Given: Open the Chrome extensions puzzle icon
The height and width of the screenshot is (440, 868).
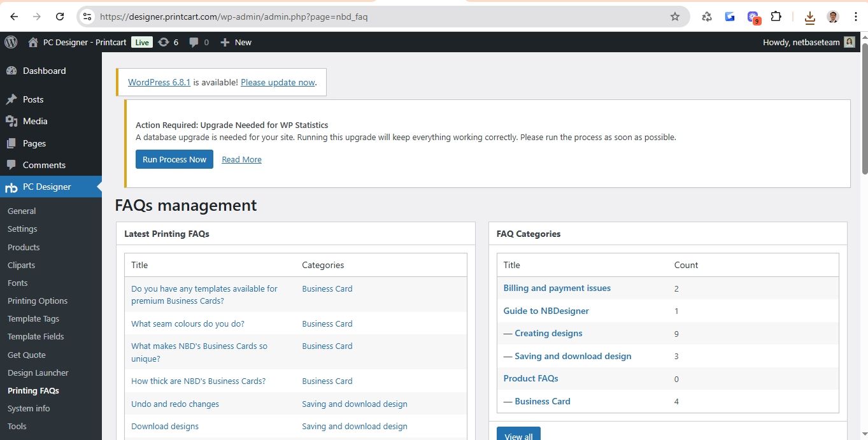Looking at the screenshot, I should tap(776, 17).
